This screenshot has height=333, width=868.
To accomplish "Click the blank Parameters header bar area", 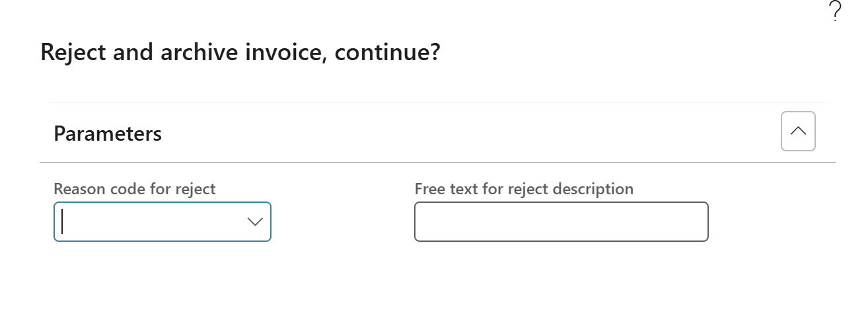I will point(462,133).
